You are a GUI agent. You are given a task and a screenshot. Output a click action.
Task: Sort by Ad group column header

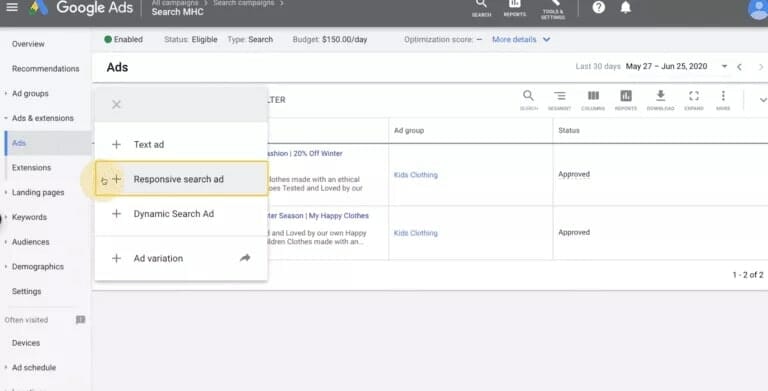[x=409, y=130]
